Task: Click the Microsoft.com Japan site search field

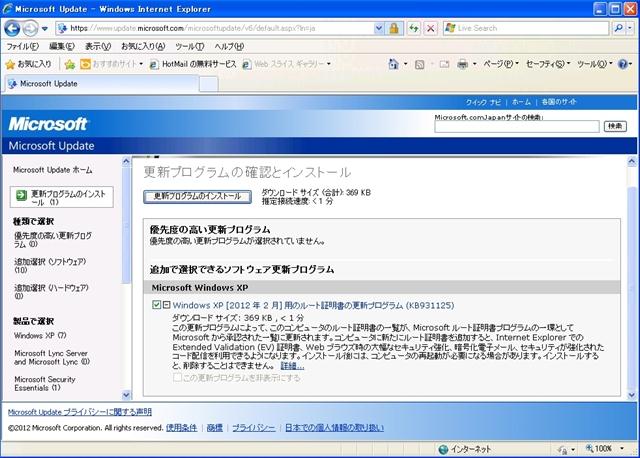Action: click(517, 127)
